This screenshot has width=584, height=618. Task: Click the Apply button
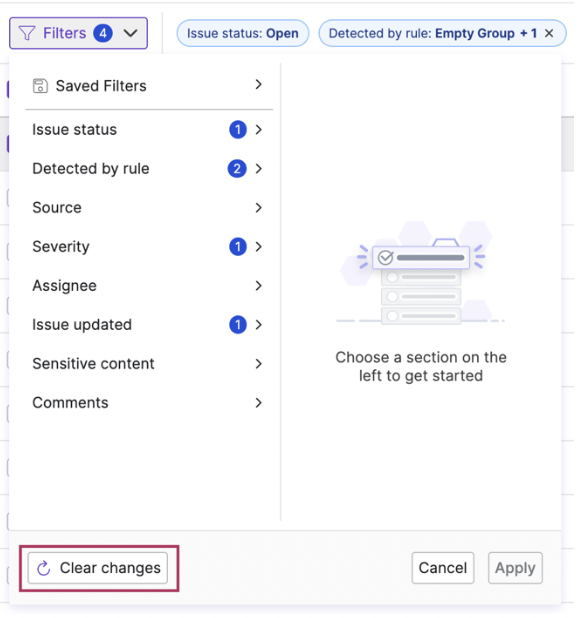pos(515,568)
